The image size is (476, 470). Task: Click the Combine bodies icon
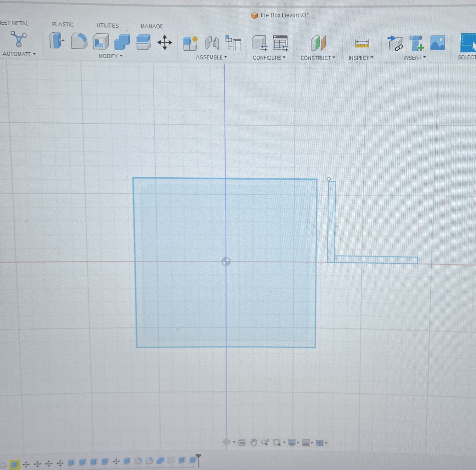[122, 42]
